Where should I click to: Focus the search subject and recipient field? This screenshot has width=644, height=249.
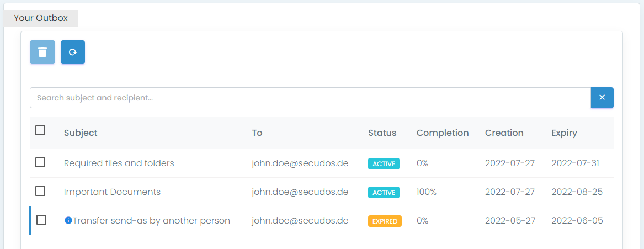coord(310,98)
